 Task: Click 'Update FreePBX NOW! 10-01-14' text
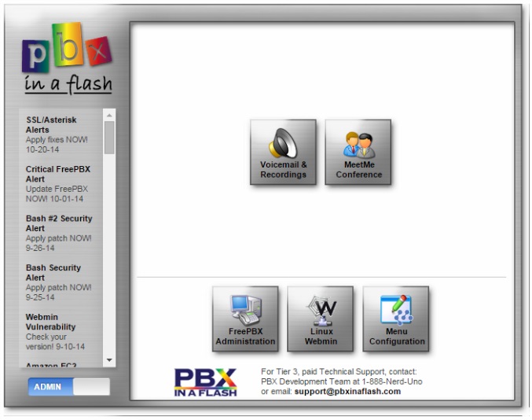pyautogui.click(x=57, y=193)
